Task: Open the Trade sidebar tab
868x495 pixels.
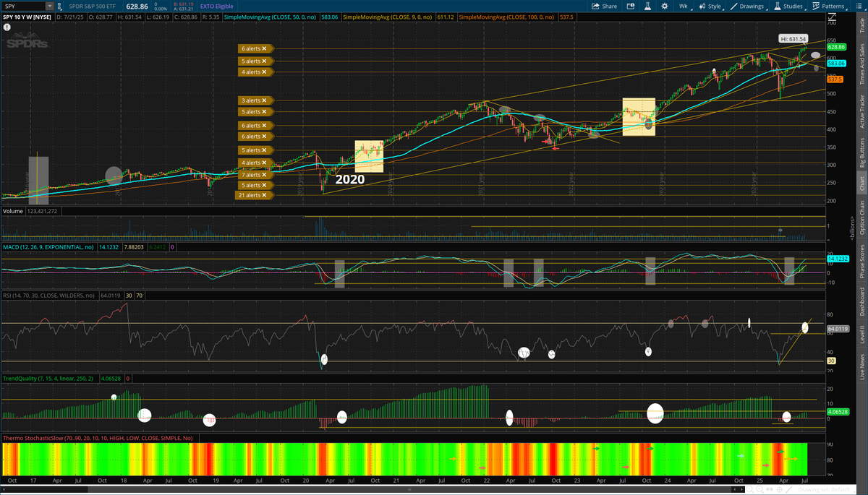Action: (861, 25)
